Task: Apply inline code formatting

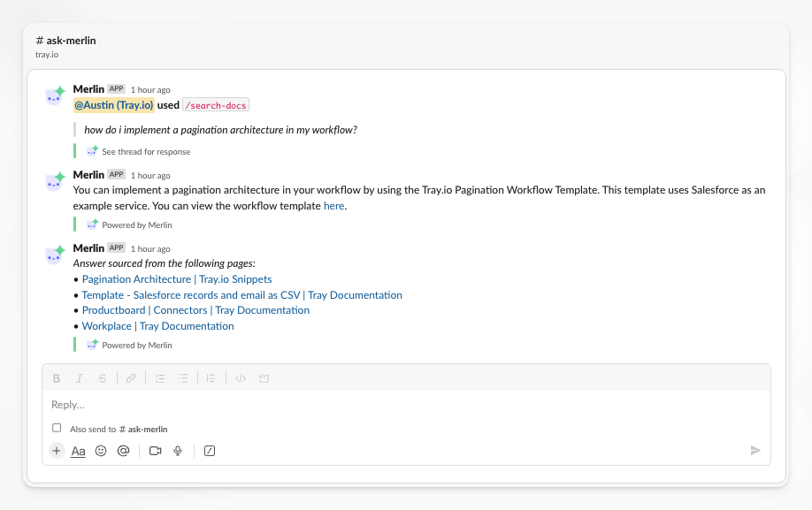Action: click(241, 378)
